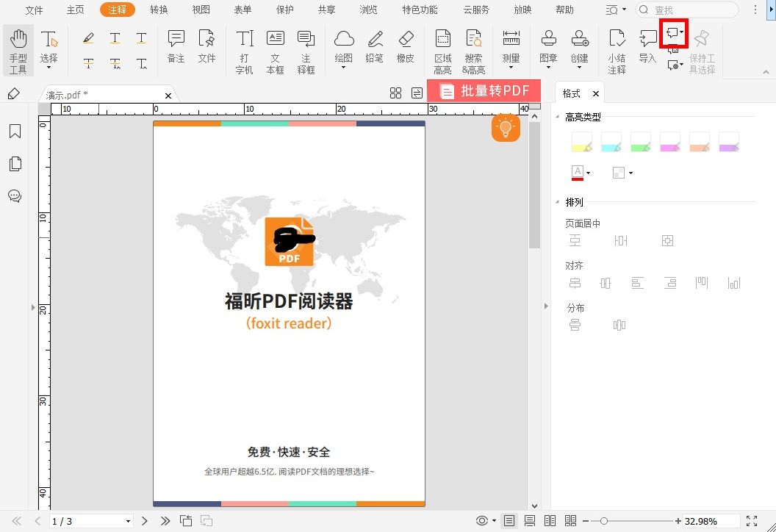Open the 保护 menu tab
The width and height of the screenshot is (776, 532).
coord(285,10)
